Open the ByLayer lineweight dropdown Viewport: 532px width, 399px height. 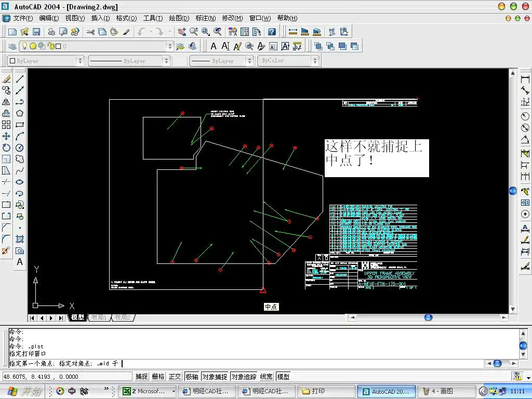[250, 61]
